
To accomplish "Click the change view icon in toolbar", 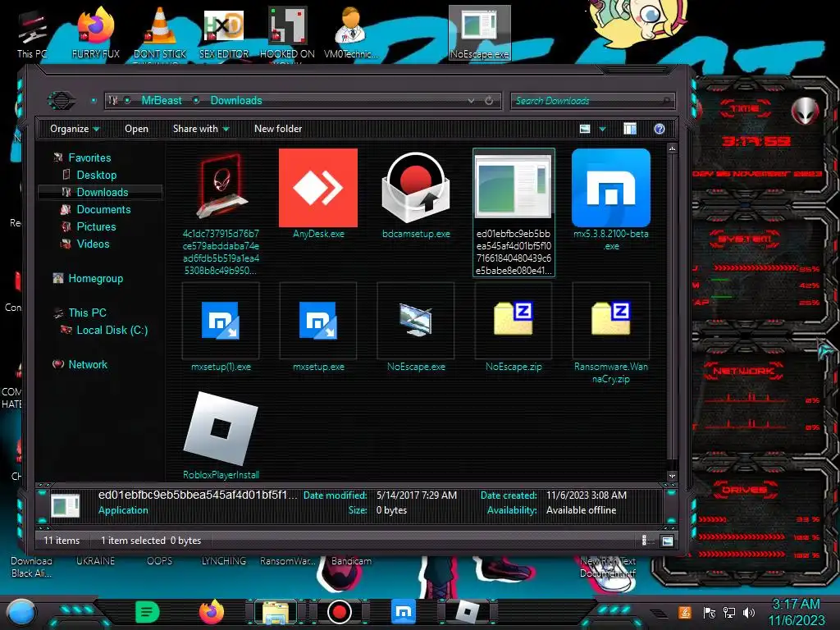I will 585,129.
